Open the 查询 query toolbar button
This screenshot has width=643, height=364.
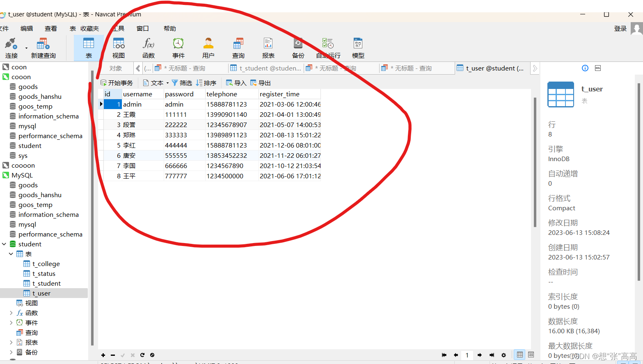238,48
